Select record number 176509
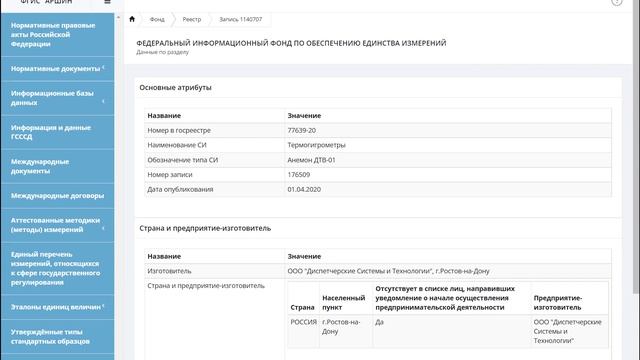This screenshot has height=360, width=640. pos(299,175)
